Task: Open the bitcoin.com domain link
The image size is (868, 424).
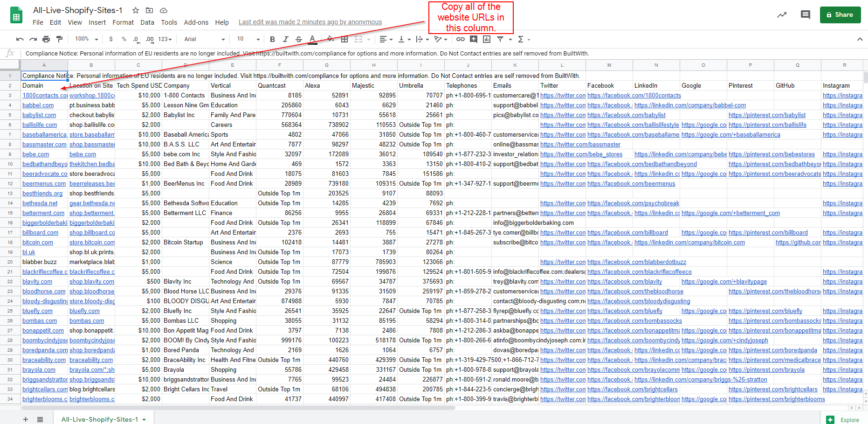Action: point(38,242)
